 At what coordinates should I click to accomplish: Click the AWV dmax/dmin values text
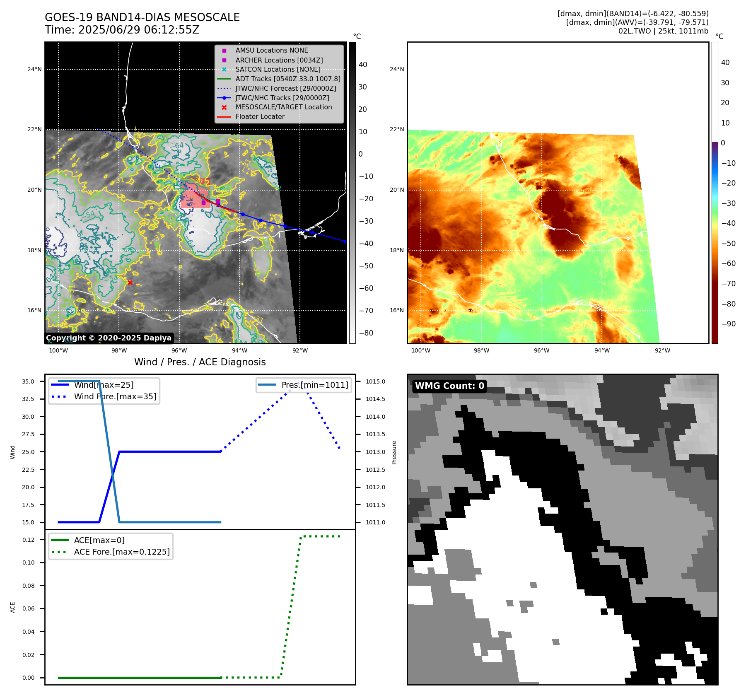pyautogui.click(x=637, y=22)
